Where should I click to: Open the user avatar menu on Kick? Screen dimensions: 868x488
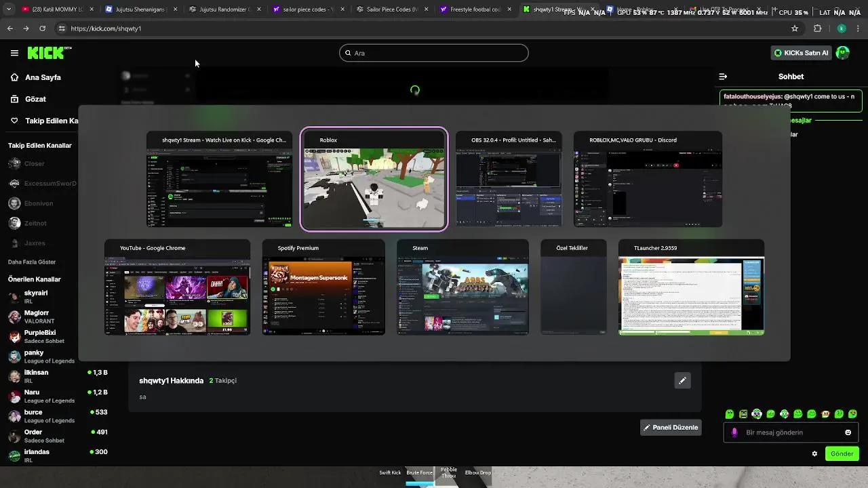tap(843, 53)
